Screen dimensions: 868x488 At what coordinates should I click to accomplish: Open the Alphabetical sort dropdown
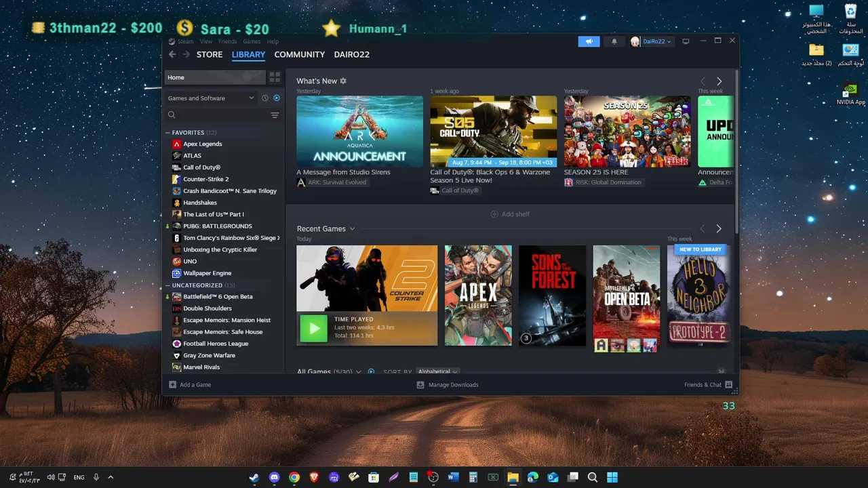click(438, 371)
